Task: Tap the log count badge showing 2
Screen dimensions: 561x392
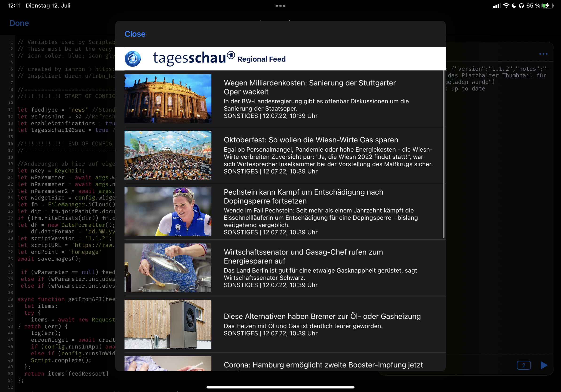Action: [x=523, y=365]
